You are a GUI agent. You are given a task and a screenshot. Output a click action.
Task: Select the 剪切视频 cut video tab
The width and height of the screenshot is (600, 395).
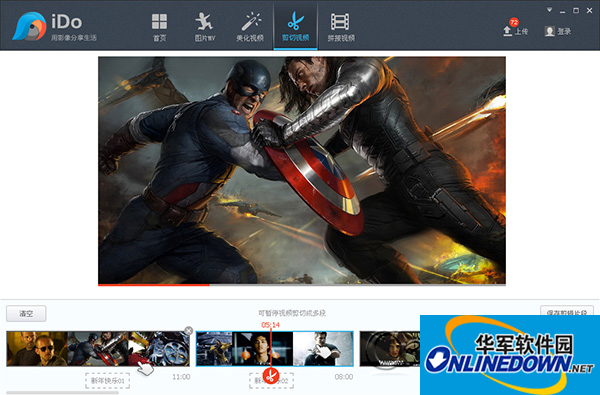click(x=295, y=27)
